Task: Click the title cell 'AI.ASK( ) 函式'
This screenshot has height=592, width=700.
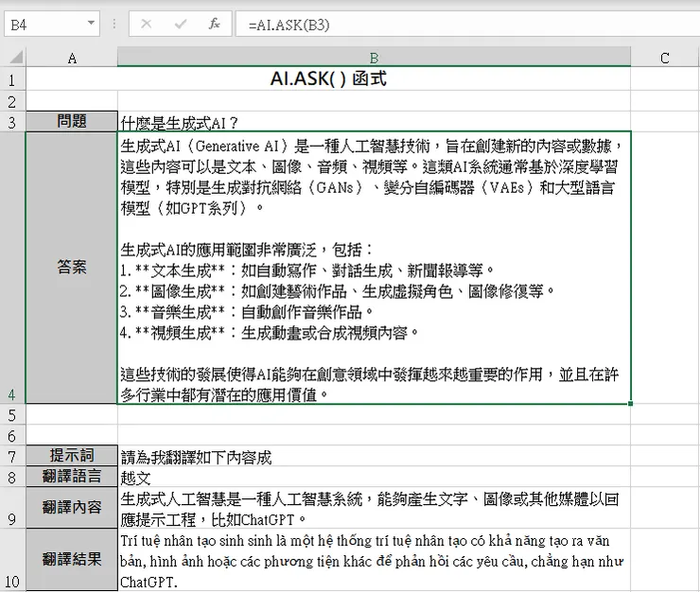Action: 328,79
